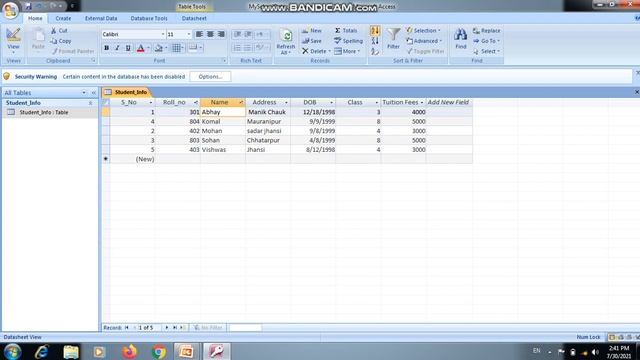640x360 pixels.
Task: Open the Datasheet tab
Action: [x=194, y=18]
